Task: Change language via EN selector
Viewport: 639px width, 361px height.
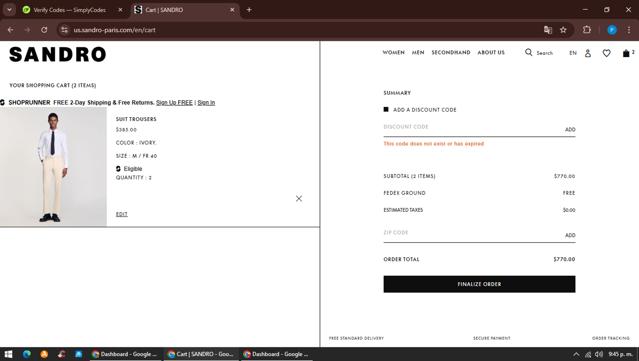Action: (x=573, y=53)
